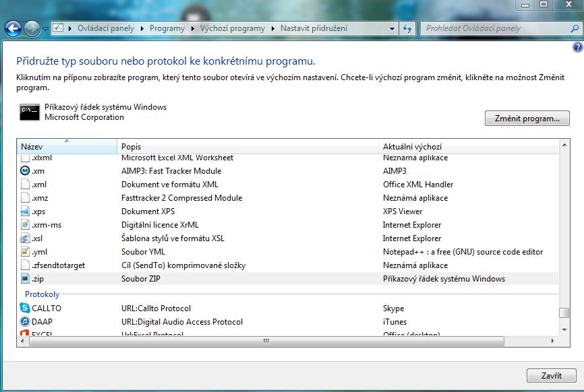Click 'XPS Viewer' default program cell

[403, 211]
